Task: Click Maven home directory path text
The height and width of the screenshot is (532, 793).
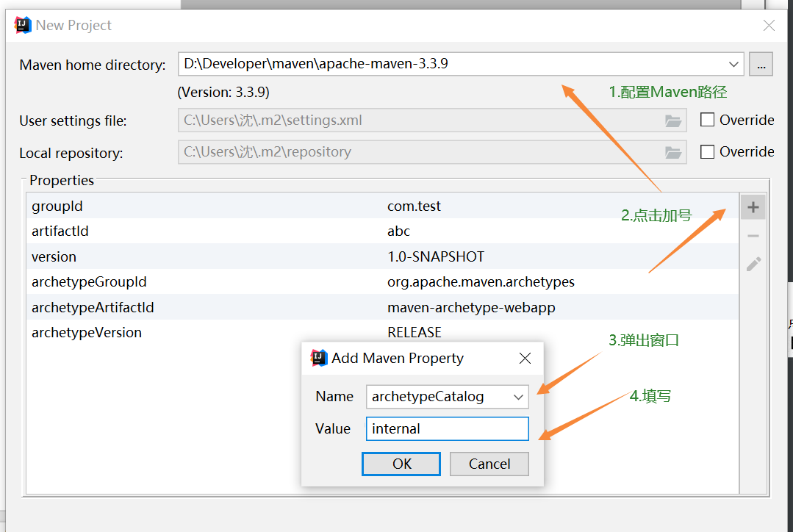Action: point(316,64)
